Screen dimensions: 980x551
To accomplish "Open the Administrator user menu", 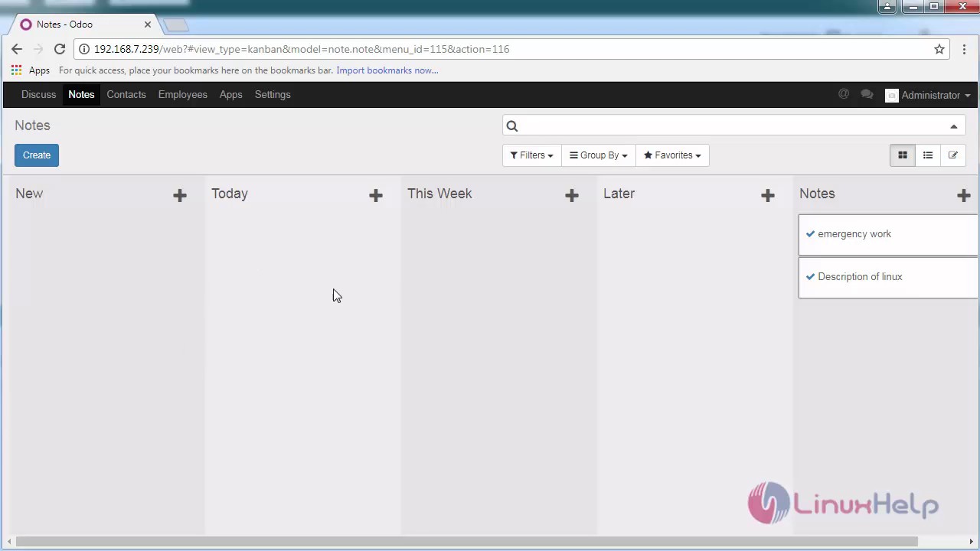I will point(928,95).
